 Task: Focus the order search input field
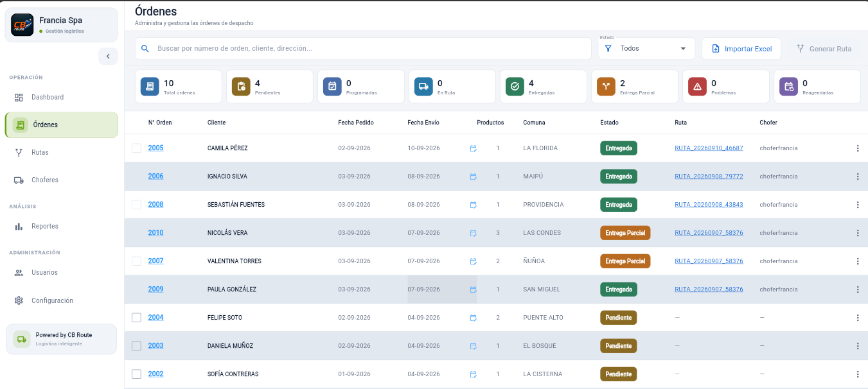click(363, 49)
